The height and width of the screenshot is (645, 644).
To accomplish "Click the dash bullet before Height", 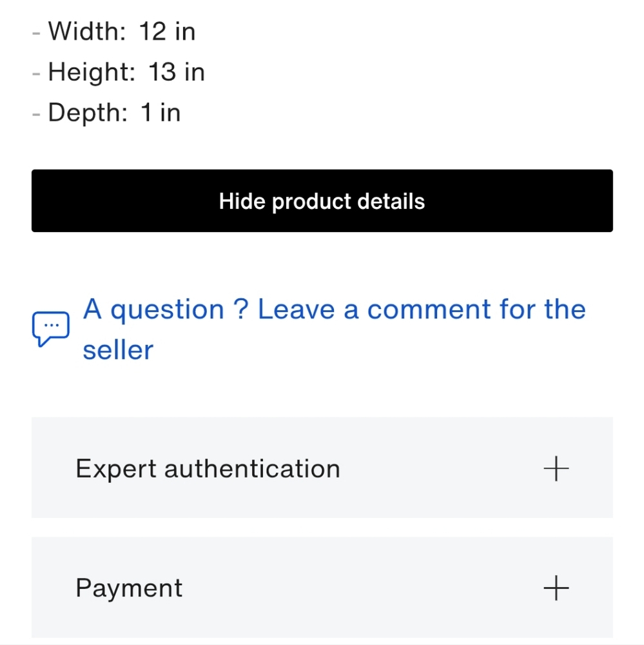I will click(36, 74).
